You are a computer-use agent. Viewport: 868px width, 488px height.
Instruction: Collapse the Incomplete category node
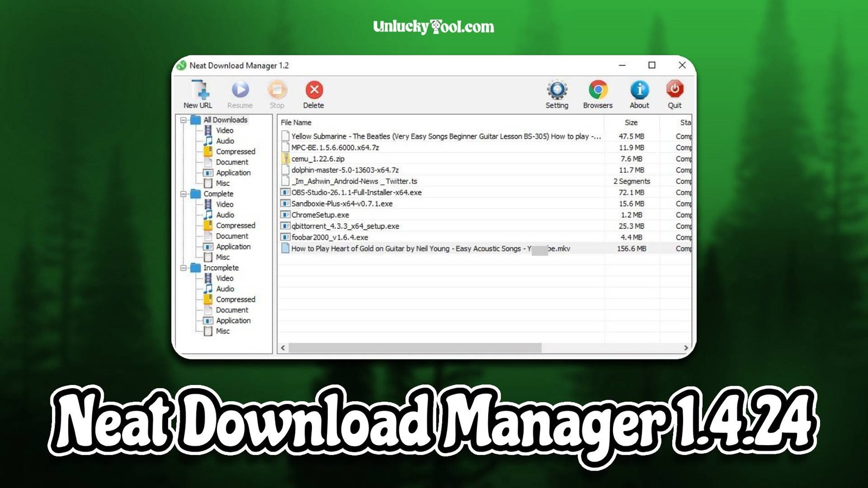(184, 267)
